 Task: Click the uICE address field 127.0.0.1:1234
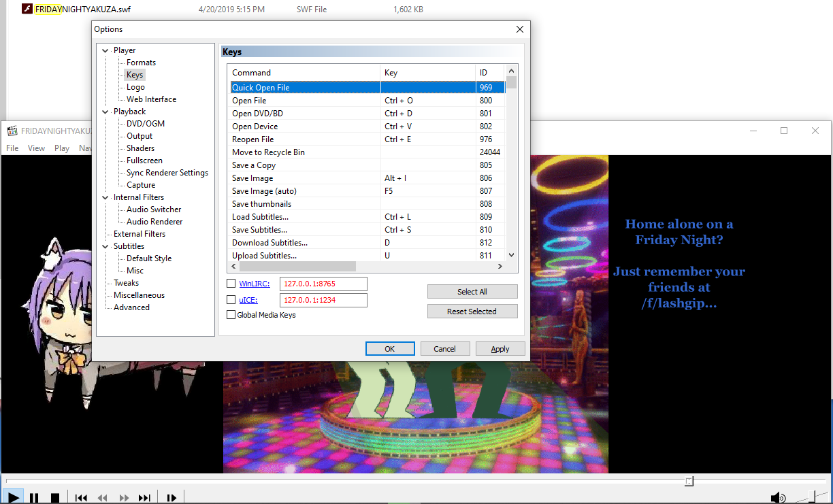click(323, 300)
